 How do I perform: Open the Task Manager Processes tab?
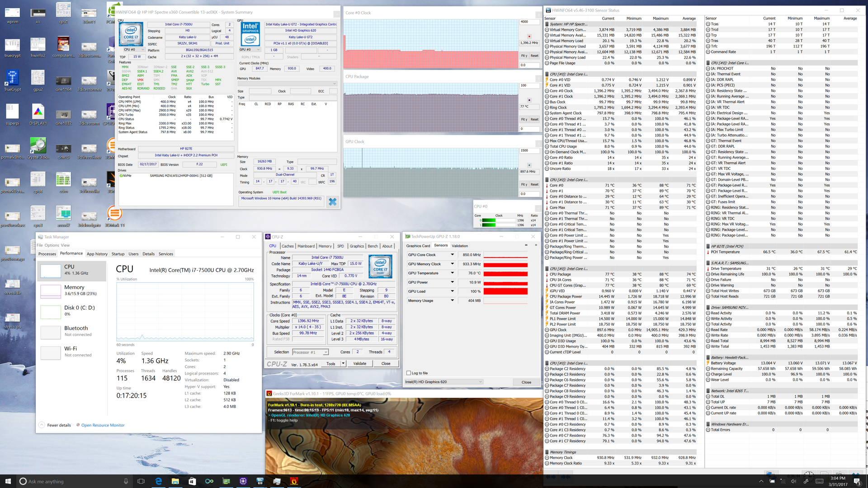(47, 254)
